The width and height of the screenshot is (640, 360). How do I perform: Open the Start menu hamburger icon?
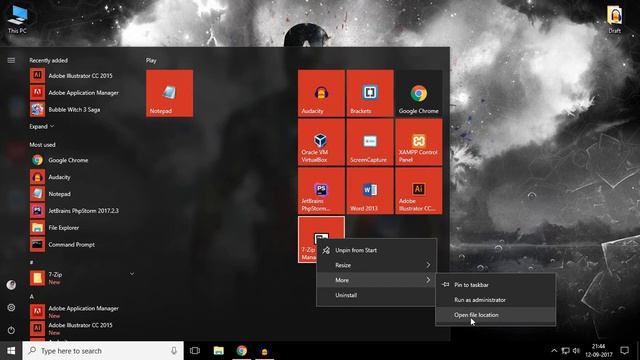click(x=11, y=60)
